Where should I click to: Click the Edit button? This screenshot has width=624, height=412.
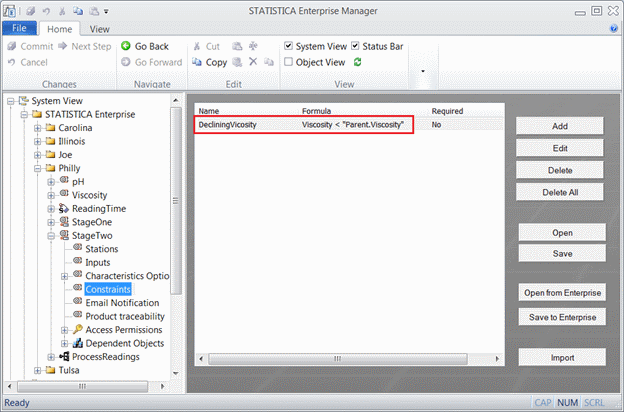(560, 148)
